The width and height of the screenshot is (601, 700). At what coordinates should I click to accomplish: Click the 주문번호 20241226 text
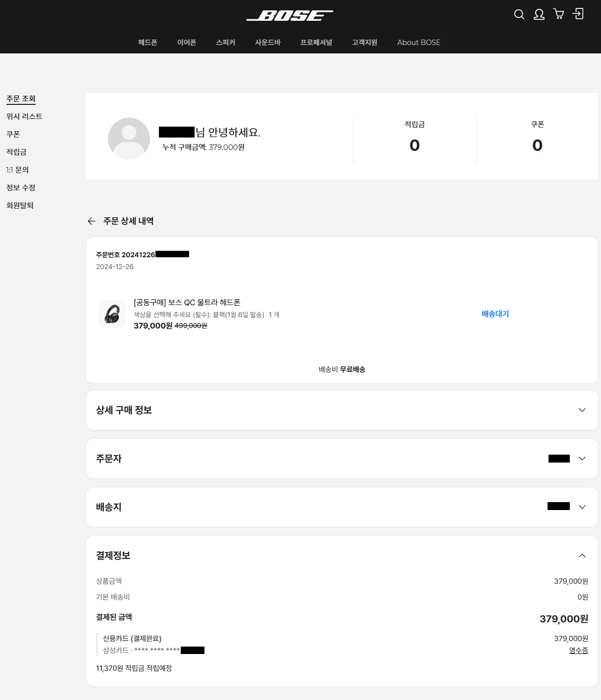(125, 255)
